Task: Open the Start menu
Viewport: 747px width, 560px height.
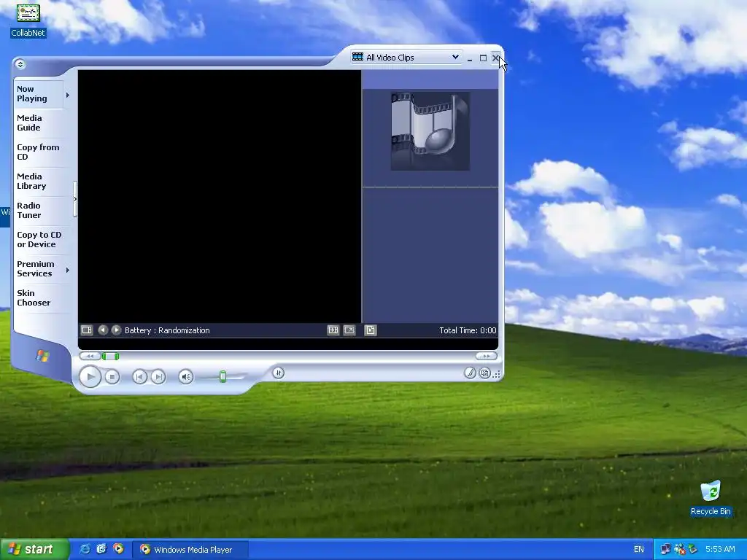Action: (x=34, y=550)
